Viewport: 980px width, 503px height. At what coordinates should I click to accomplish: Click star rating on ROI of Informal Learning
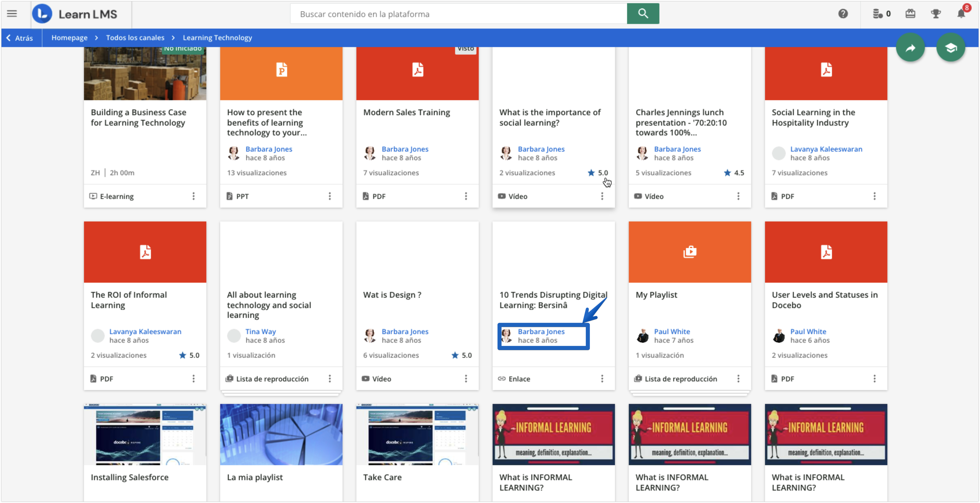[189, 355]
